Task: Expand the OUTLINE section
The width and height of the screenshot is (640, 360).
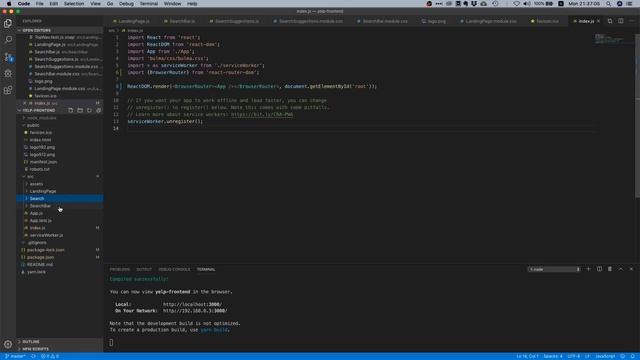Action: click(x=31, y=342)
